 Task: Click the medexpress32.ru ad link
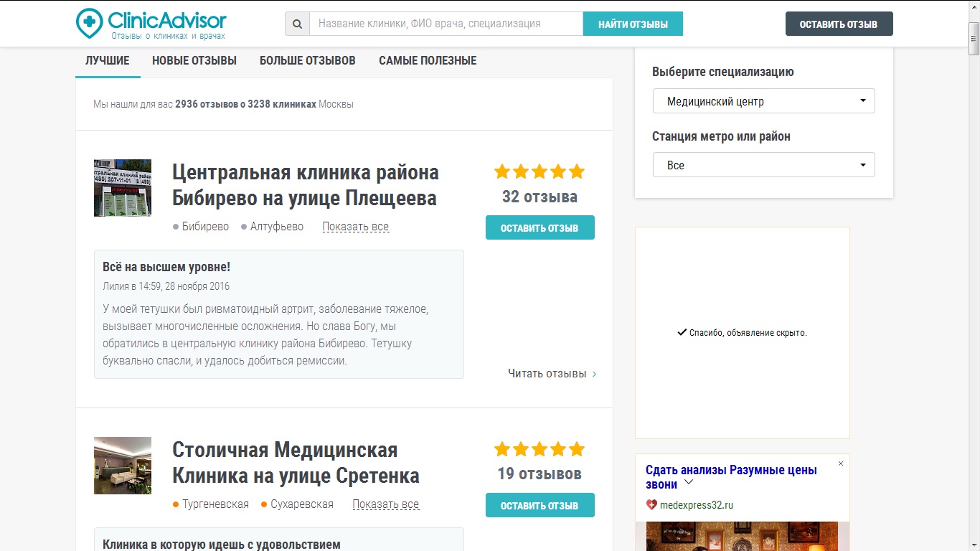(696, 505)
